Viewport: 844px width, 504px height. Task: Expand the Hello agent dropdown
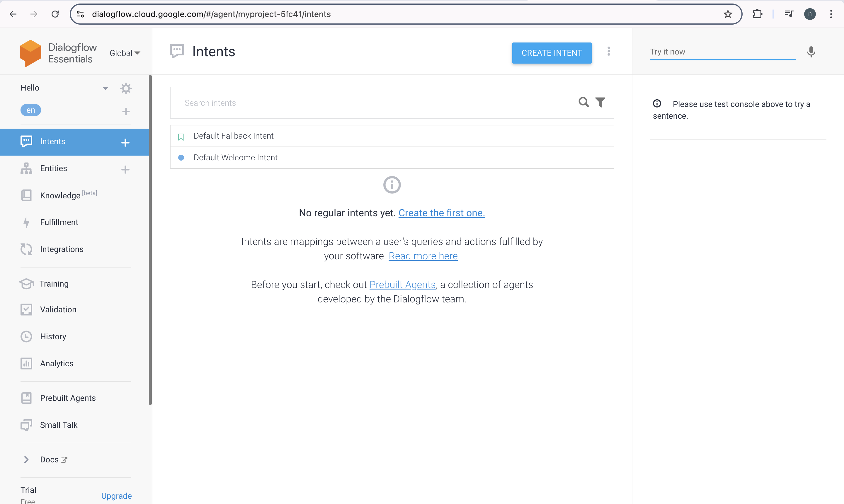(x=105, y=88)
